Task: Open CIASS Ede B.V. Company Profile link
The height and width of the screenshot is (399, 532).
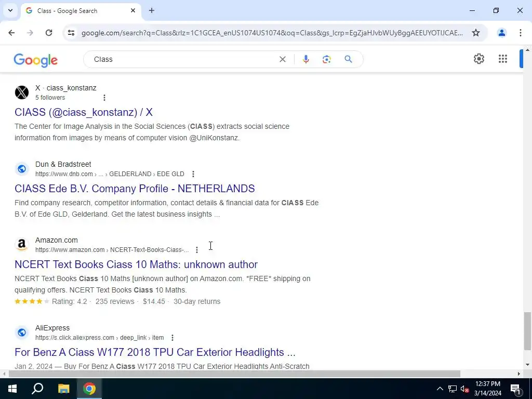Action: pos(135,189)
